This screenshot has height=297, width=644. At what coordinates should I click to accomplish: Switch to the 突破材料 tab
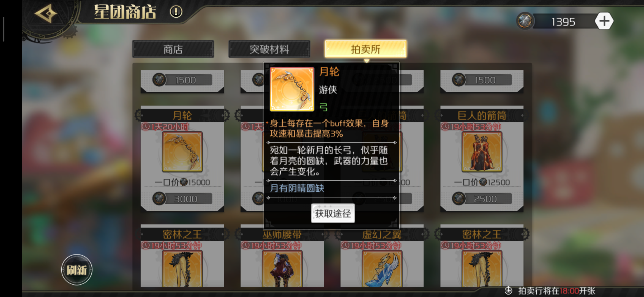269,49
